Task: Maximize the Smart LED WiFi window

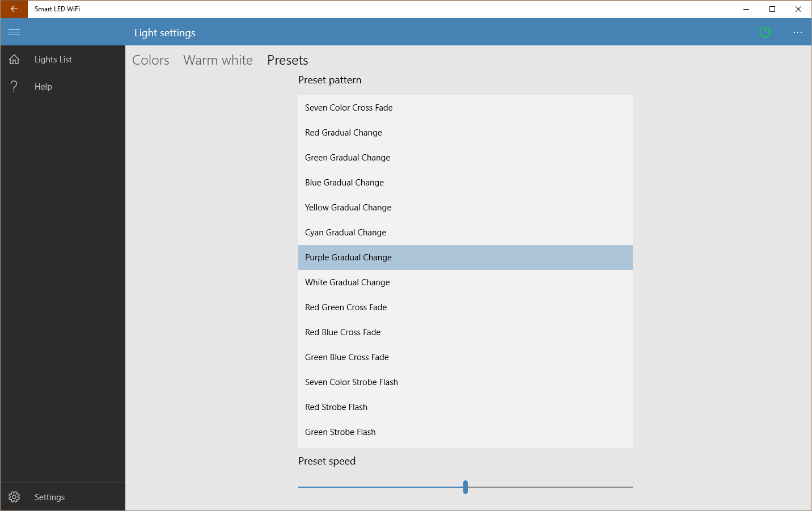Action: (x=772, y=9)
